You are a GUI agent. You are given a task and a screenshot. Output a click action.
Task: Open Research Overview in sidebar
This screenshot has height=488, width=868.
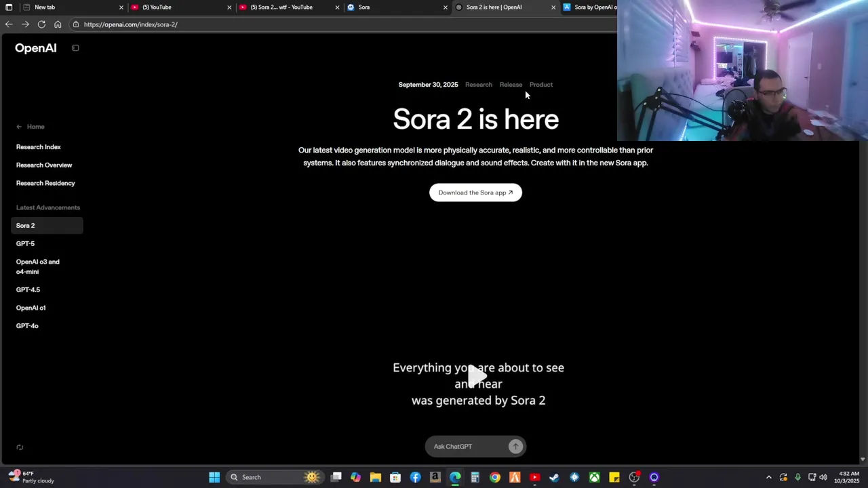coord(44,165)
